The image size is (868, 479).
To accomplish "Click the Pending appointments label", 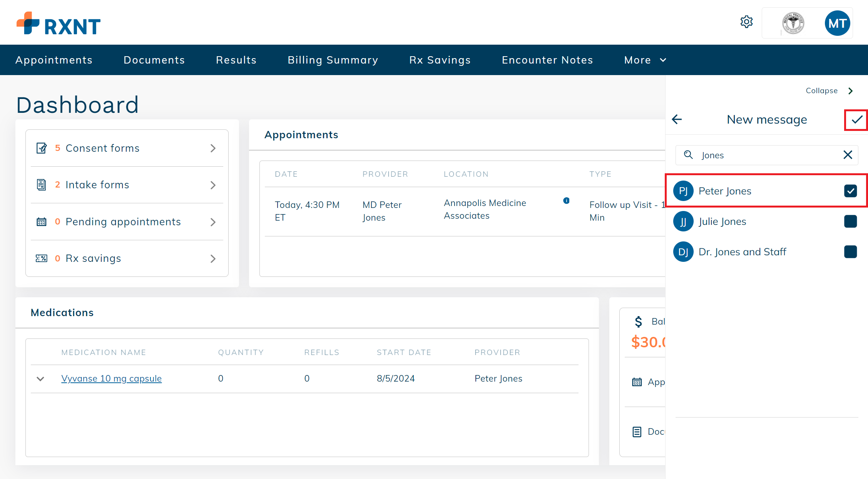I will point(123,222).
